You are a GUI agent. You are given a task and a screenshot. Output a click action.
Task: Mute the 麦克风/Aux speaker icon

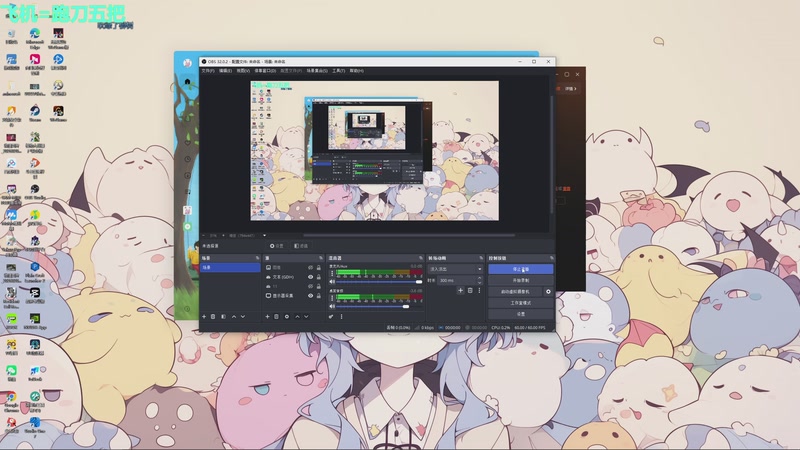(x=332, y=282)
